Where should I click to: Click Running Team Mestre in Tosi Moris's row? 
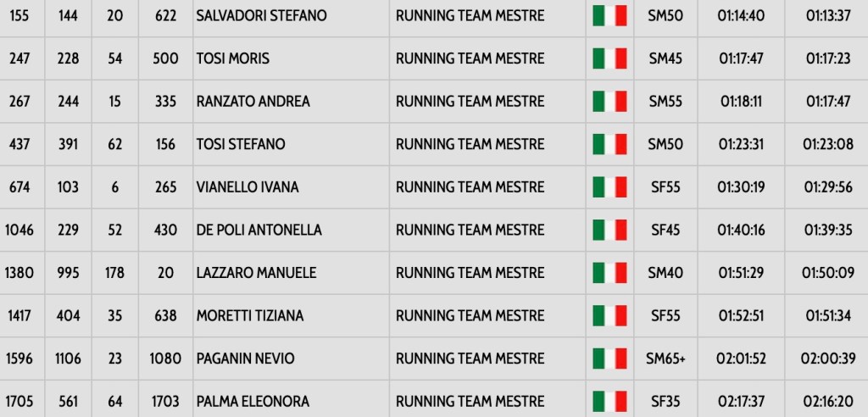point(470,58)
